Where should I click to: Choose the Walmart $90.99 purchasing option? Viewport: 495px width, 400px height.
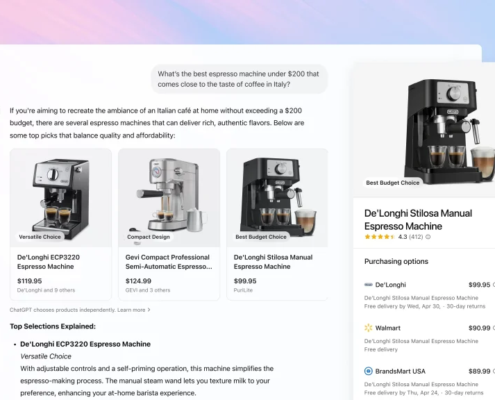point(429,338)
